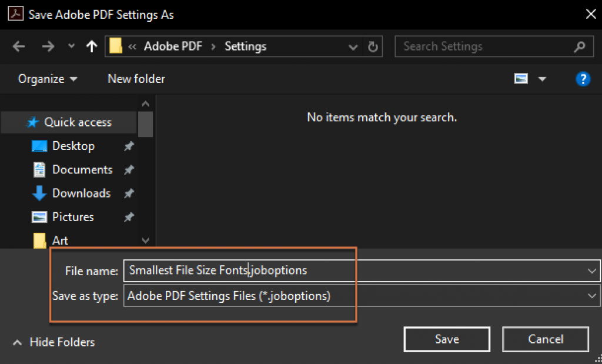The height and width of the screenshot is (364, 602).
Task: Click the Adobe Acrobat title bar icon
Action: coord(16,14)
